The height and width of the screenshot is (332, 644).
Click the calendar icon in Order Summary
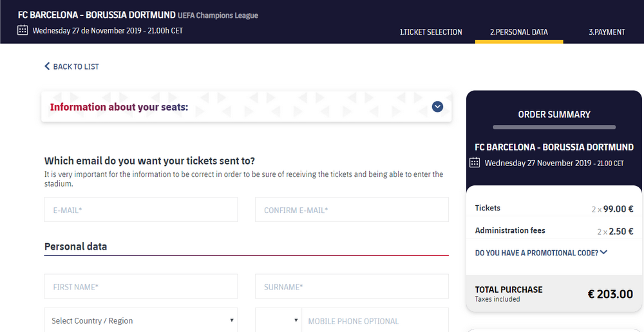pyautogui.click(x=475, y=163)
